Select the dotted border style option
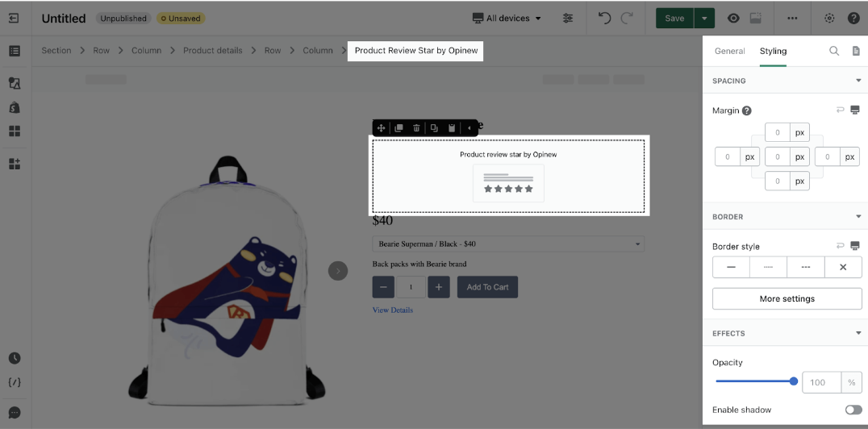The width and height of the screenshot is (868, 429). tap(768, 267)
